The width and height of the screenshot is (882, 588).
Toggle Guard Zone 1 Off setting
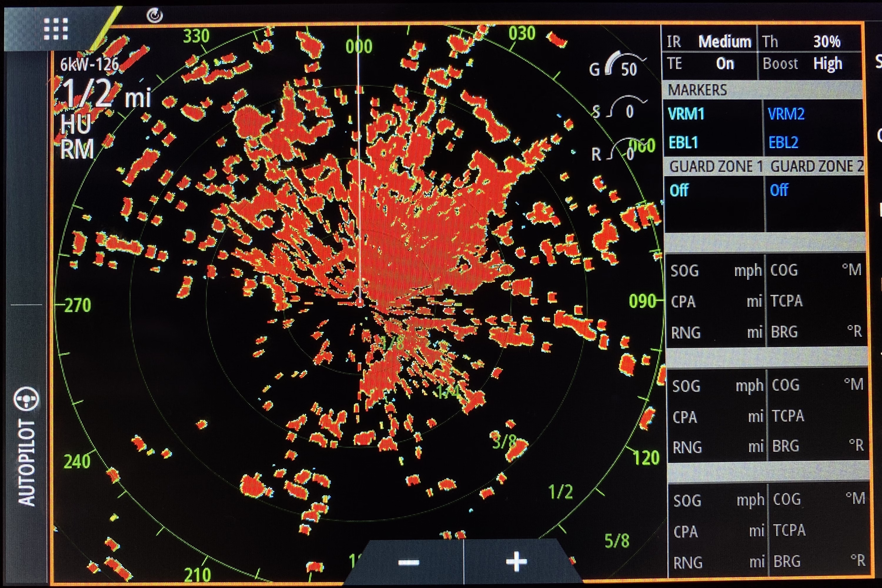coord(679,190)
